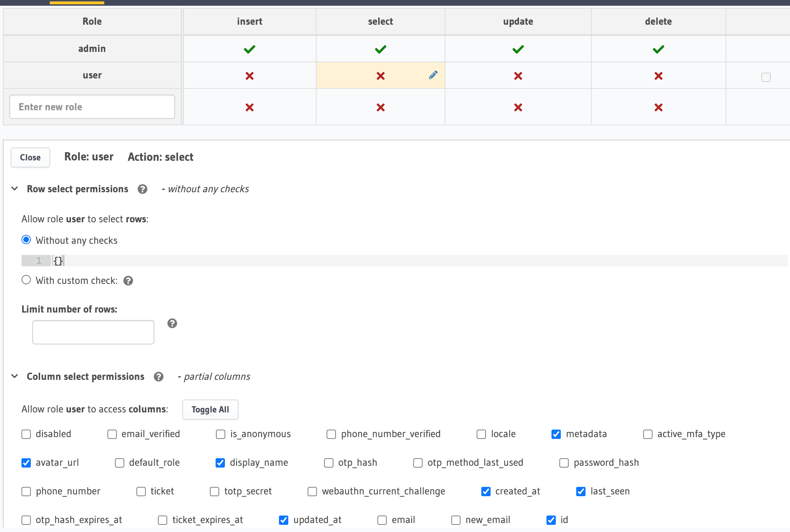This screenshot has width=790, height=532.
Task: Click the pencil edit icon in user select cell
Action: point(433,75)
